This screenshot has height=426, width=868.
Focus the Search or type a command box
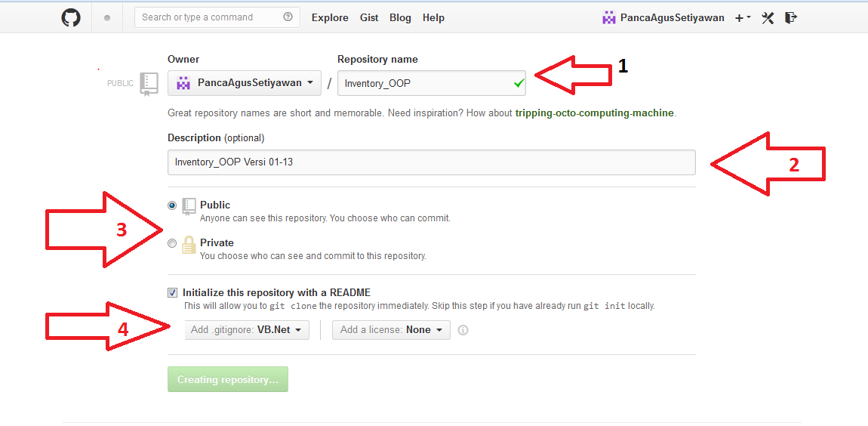[x=217, y=17]
